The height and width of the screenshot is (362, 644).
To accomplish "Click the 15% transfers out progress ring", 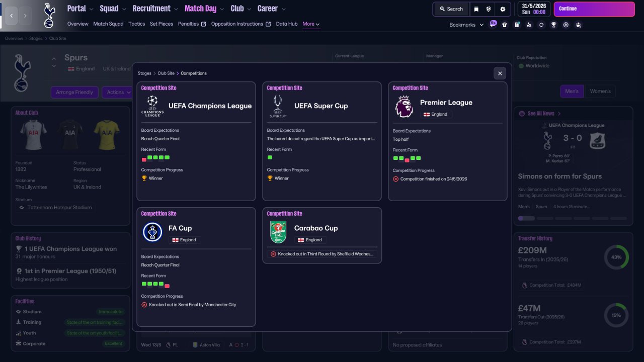I will 616,315.
